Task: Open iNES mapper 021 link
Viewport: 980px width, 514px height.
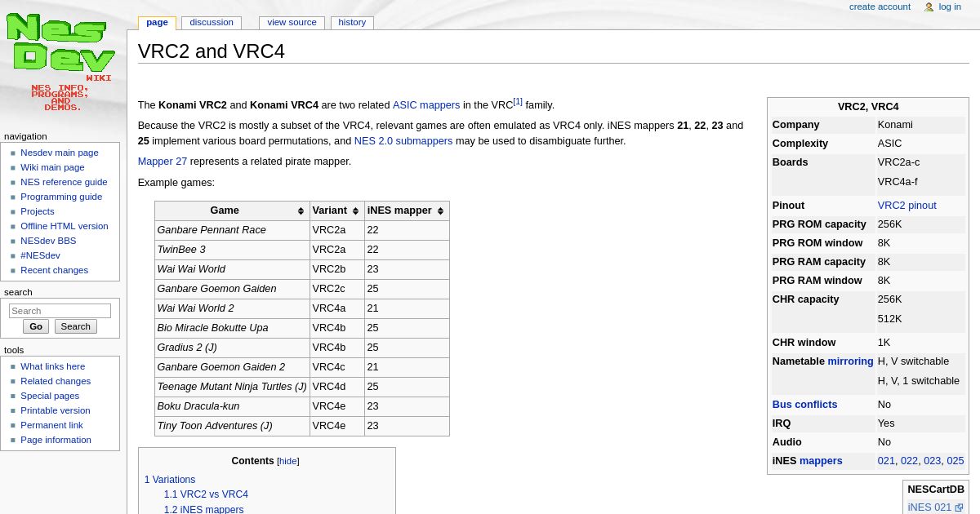Action: pyautogui.click(x=886, y=461)
